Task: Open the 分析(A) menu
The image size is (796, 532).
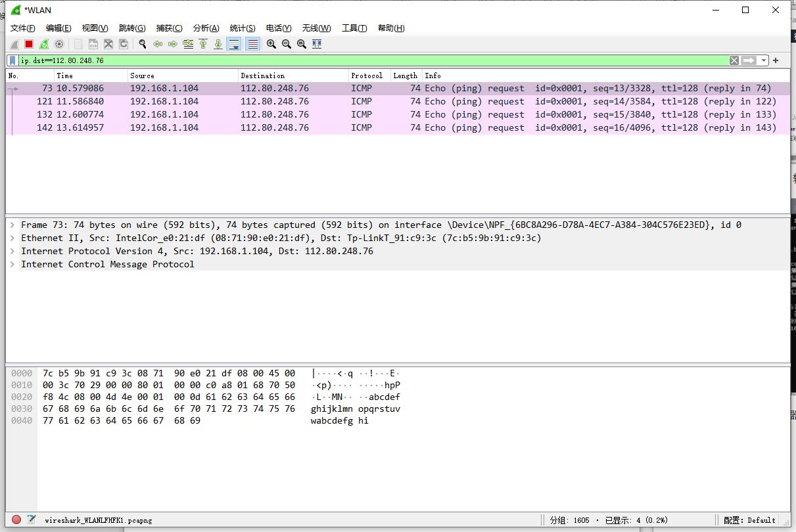Action: pyautogui.click(x=206, y=28)
